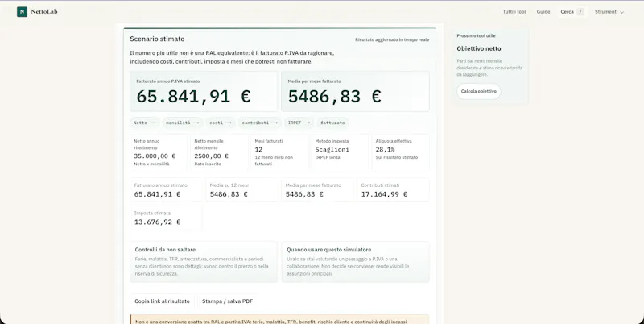
Task: Click Contributi stimati 17.164,99 € value
Action: pos(384,194)
